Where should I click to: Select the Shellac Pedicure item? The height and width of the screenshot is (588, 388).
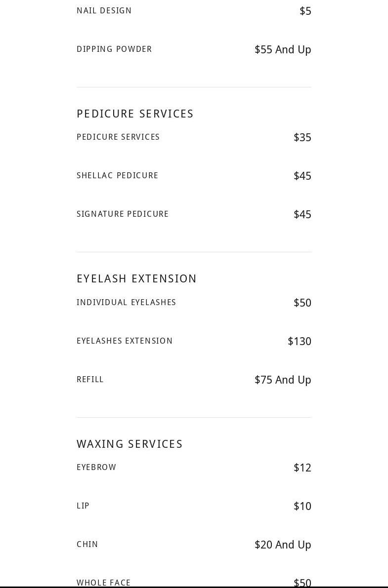coord(117,176)
